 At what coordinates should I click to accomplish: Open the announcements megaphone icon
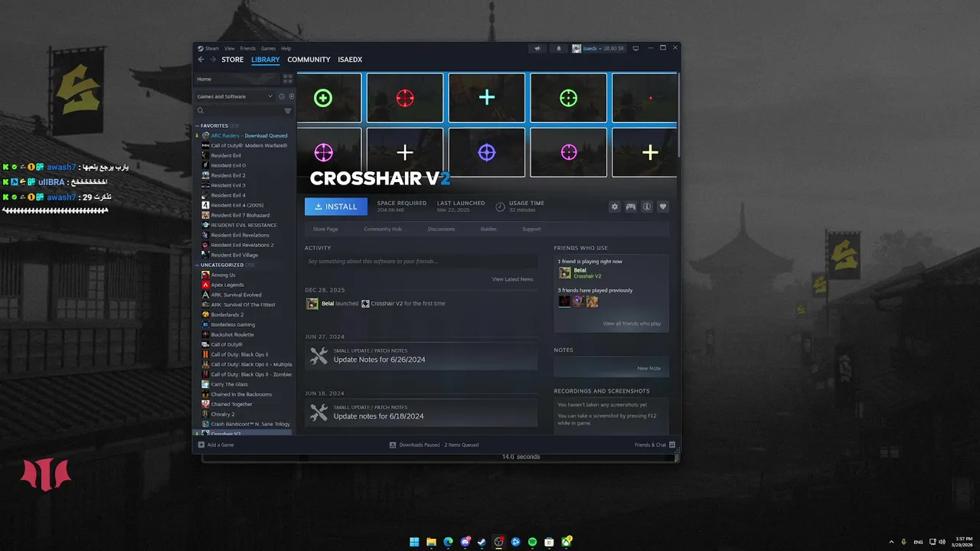537,48
